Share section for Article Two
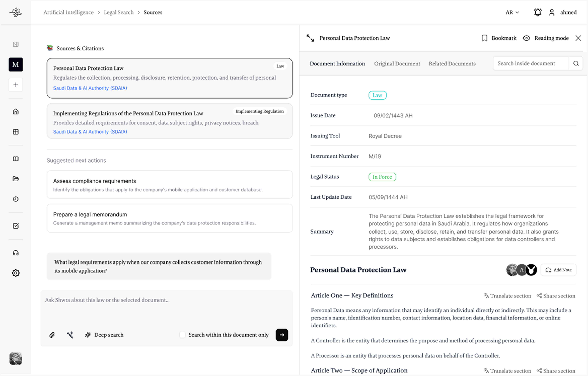 coord(556,371)
